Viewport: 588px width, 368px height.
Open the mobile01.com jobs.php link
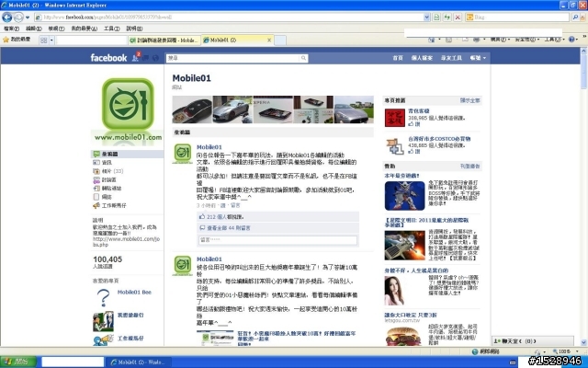coord(127,241)
